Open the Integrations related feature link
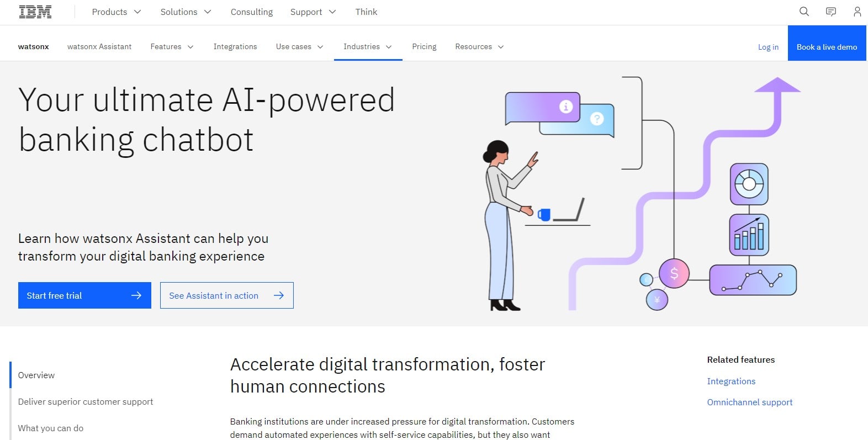Viewport: 868px width, 440px height. pos(731,381)
